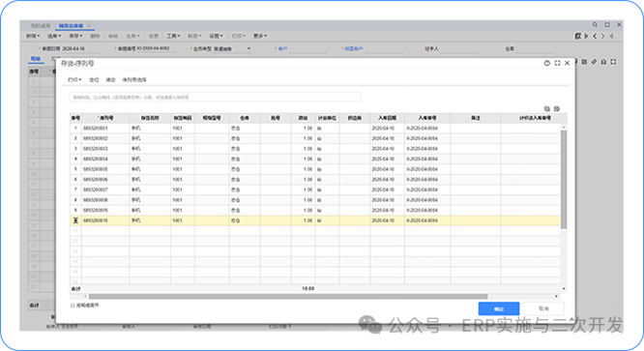This screenshot has width=644, height=351.
Task: Click the copy icon above the serial table
Action: [x=546, y=109]
